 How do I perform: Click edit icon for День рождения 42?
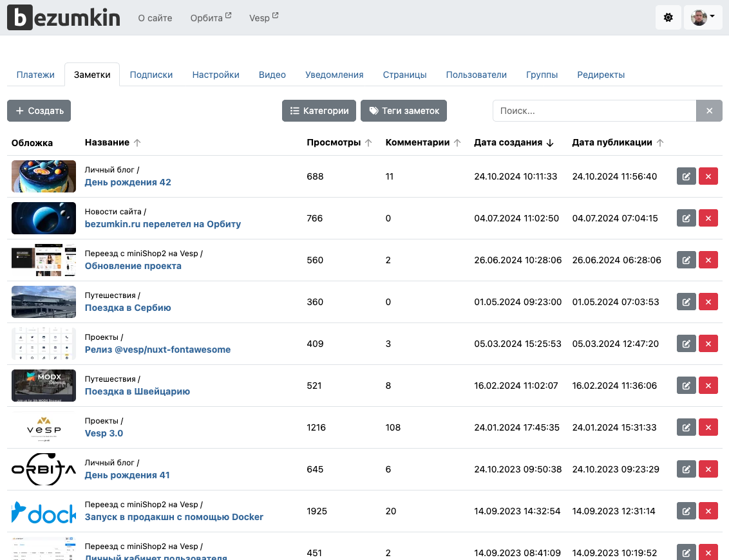(686, 176)
